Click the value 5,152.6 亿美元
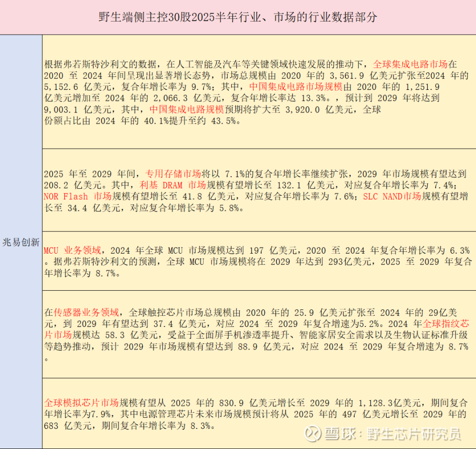This screenshot has width=476, height=449. [77, 87]
